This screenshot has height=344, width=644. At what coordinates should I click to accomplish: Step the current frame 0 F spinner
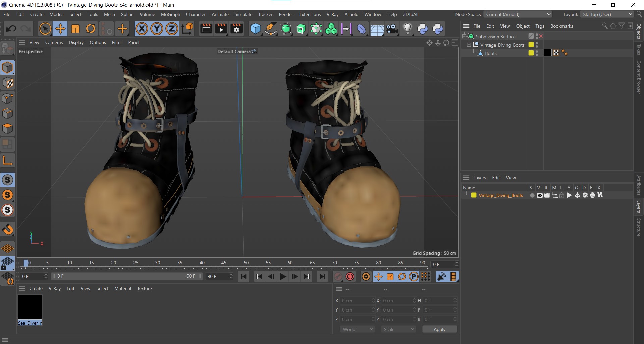(x=46, y=276)
